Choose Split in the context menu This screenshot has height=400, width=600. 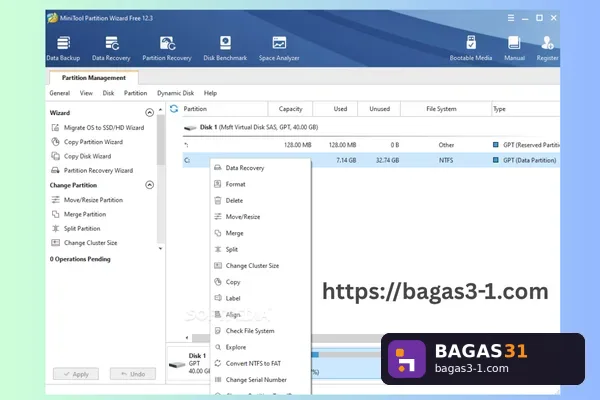pos(260,250)
